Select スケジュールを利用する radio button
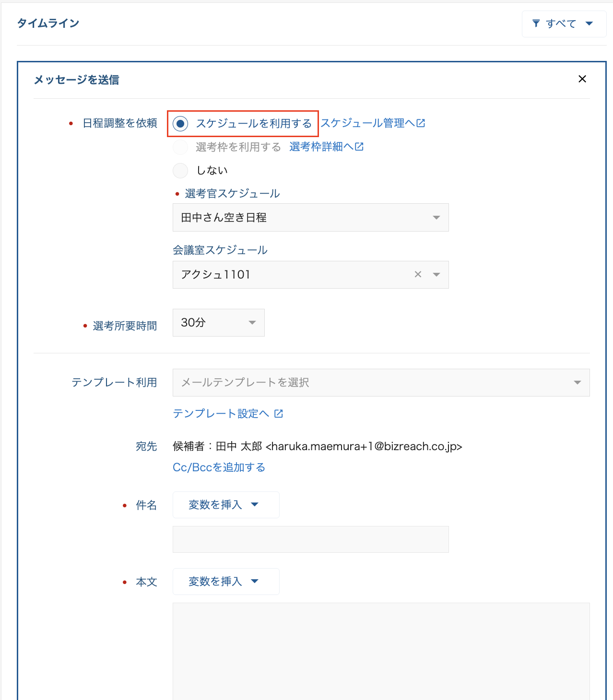The image size is (613, 700). pos(180,124)
